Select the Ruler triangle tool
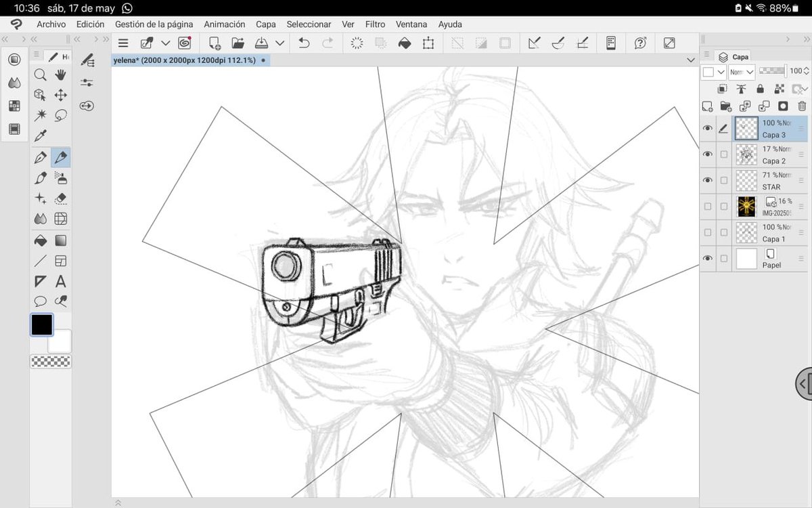The image size is (812, 508). 41,281
